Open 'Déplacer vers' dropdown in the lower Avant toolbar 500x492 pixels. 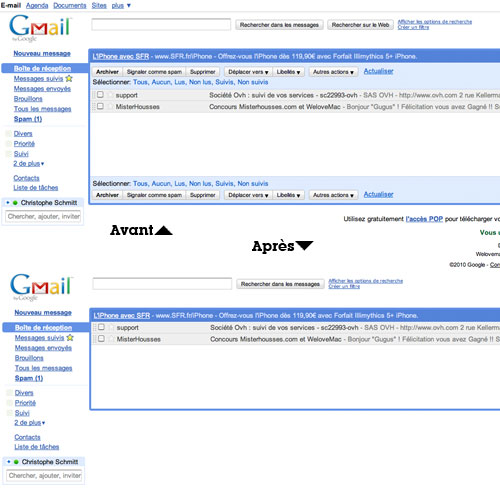pos(248,195)
